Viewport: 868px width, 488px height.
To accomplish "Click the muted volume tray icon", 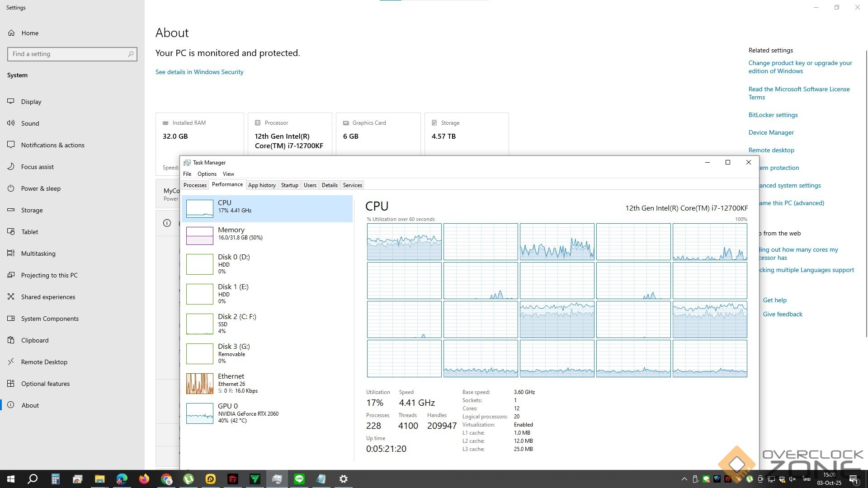I will [793, 479].
